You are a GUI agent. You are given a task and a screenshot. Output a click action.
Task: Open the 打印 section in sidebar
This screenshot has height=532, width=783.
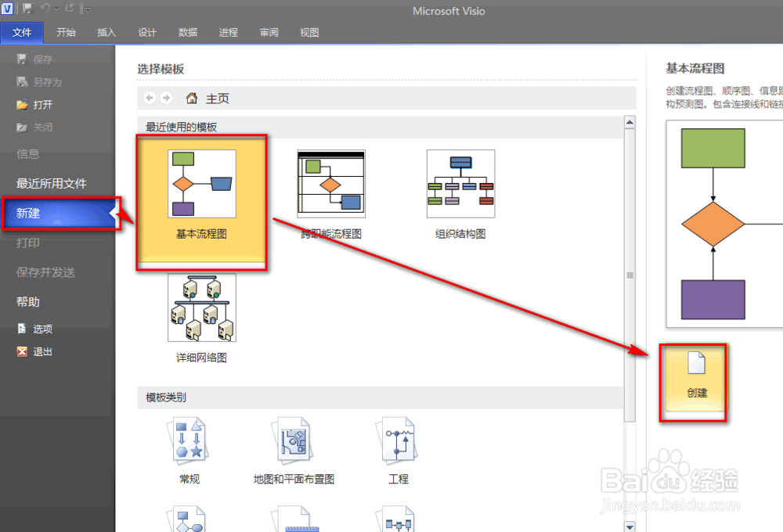28,243
